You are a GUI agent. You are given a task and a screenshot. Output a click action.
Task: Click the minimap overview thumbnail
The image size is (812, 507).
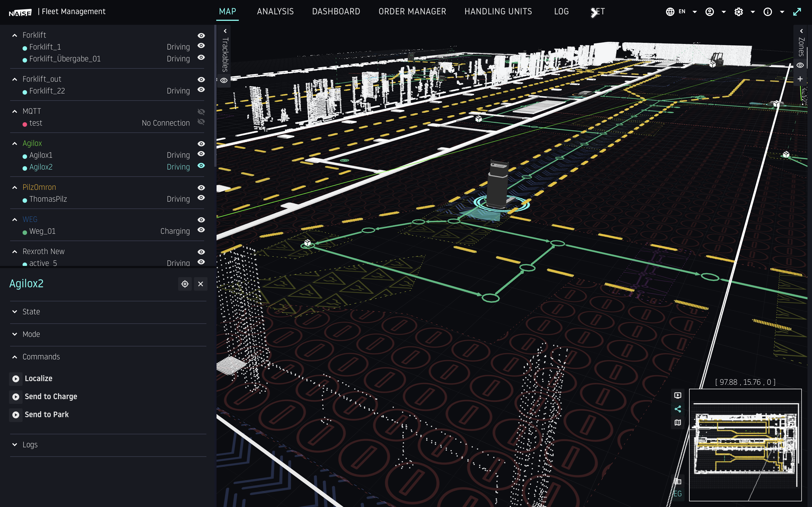click(745, 445)
